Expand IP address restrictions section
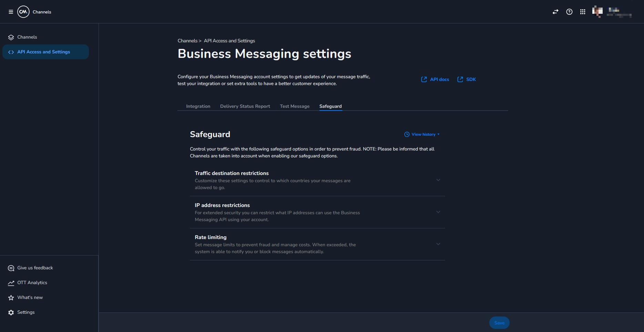Viewport: 644px width, 332px height. [x=438, y=212]
